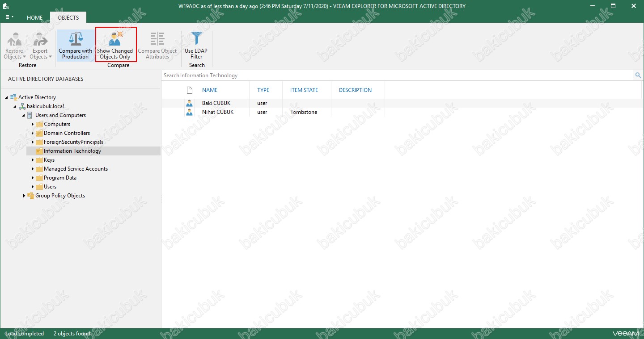This screenshot has width=644, height=339.
Task: Click the Veeam logo in status bar
Action: [x=625, y=334]
